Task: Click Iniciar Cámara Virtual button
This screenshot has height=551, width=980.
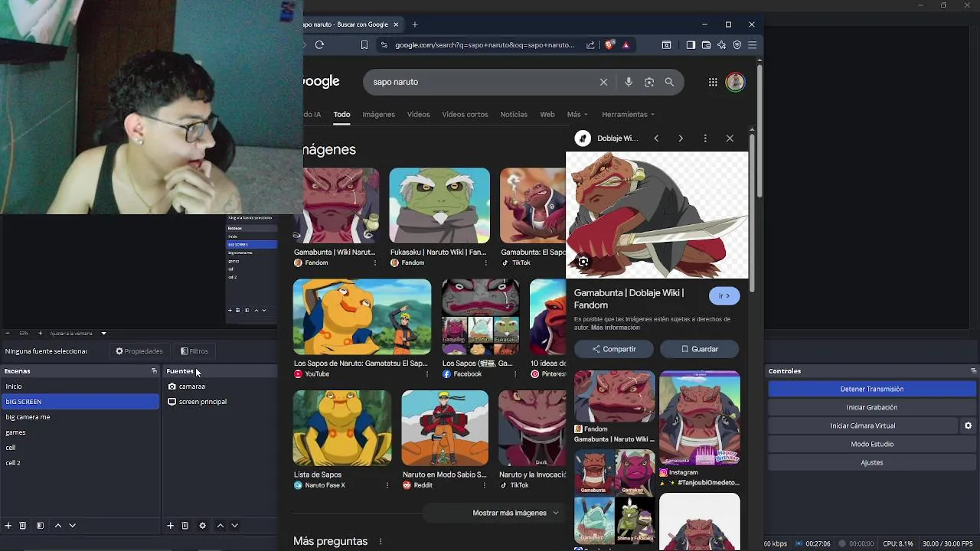Action: coord(862,425)
